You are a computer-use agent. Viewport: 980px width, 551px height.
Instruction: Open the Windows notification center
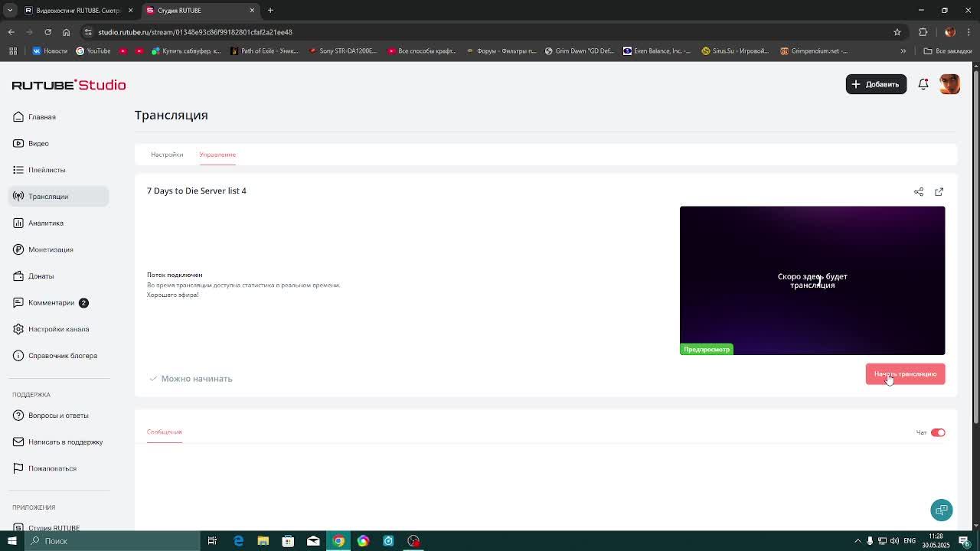[x=964, y=541]
